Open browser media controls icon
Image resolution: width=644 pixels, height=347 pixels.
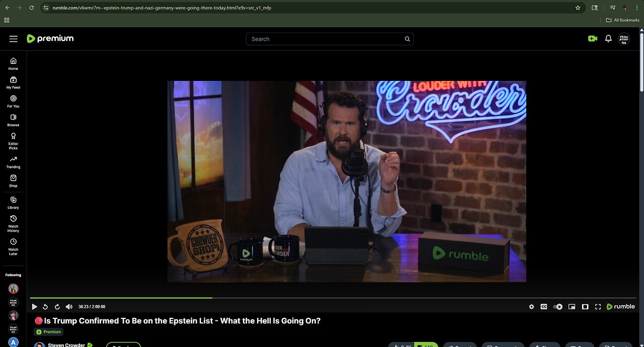(x=613, y=8)
